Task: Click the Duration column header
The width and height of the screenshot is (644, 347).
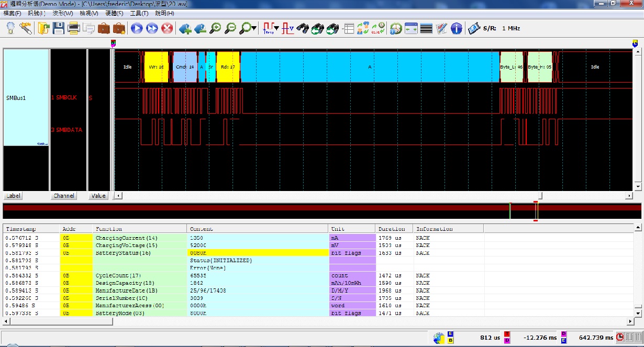Action: point(394,229)
